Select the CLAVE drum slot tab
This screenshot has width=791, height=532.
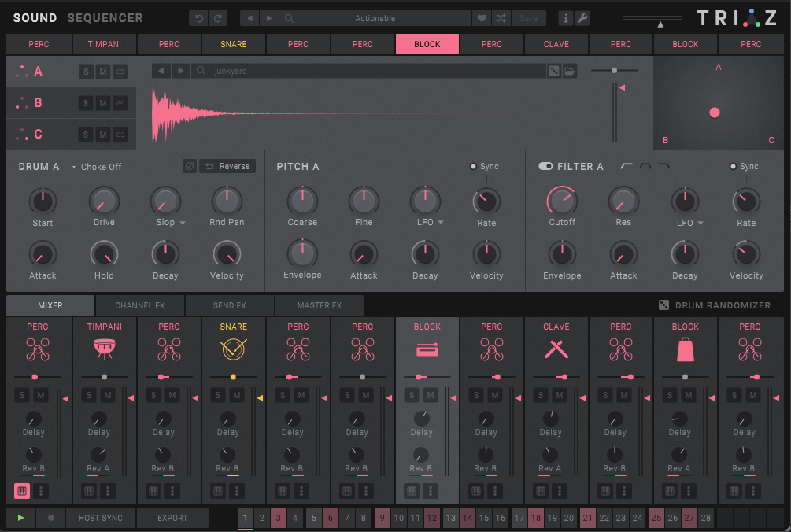tap(556, 44)
